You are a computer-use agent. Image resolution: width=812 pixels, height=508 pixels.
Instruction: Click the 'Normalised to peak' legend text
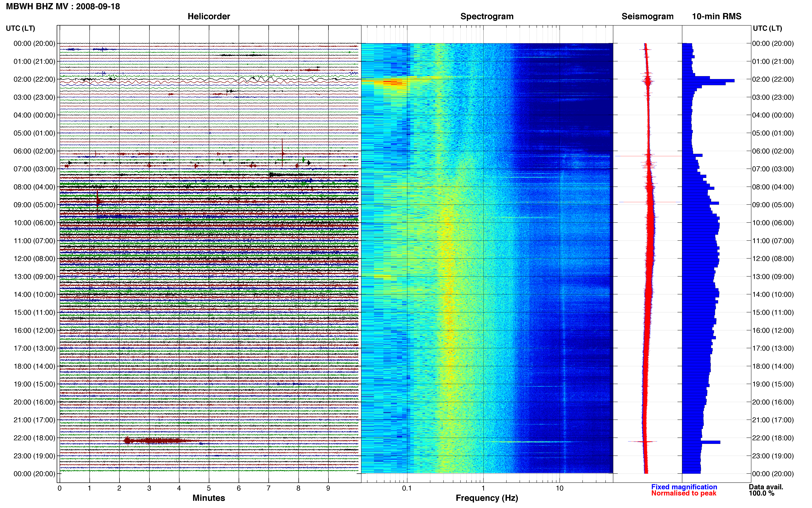[x=684, y=494]
